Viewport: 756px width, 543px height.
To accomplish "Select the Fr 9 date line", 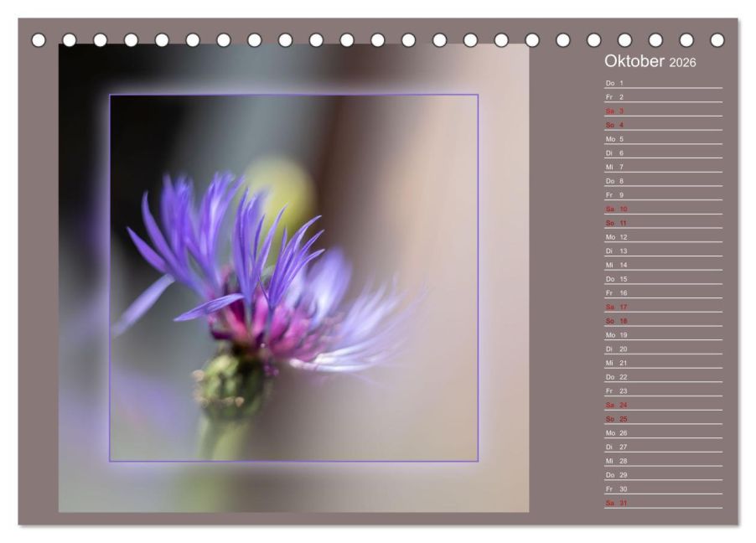I will (x=662, y=195).
